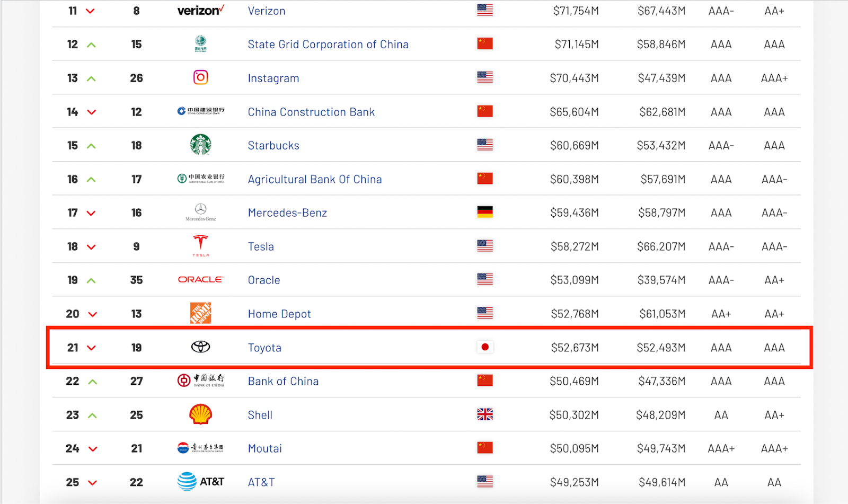Click the Tesla logo

tap(200, 246)
